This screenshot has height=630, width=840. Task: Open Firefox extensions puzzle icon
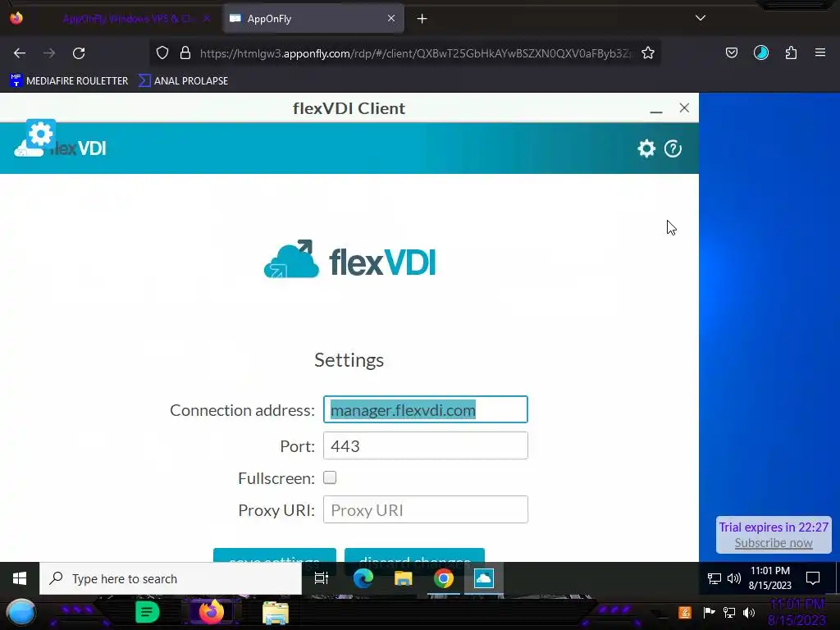click(x=792, y=53)
